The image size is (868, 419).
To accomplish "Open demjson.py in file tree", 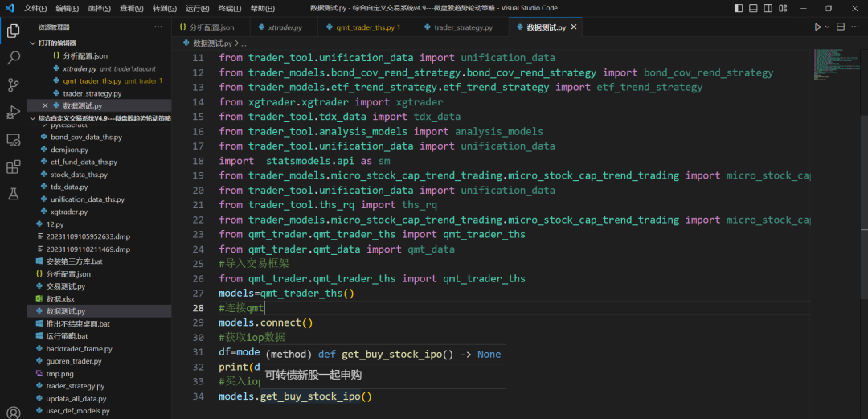I will click(99, 150).
